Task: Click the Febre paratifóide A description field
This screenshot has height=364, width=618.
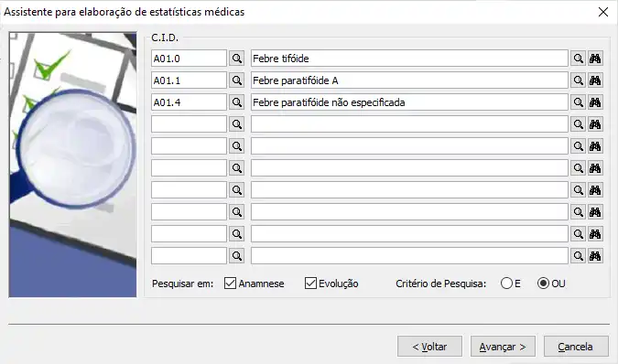Action: tap(409, 80)
